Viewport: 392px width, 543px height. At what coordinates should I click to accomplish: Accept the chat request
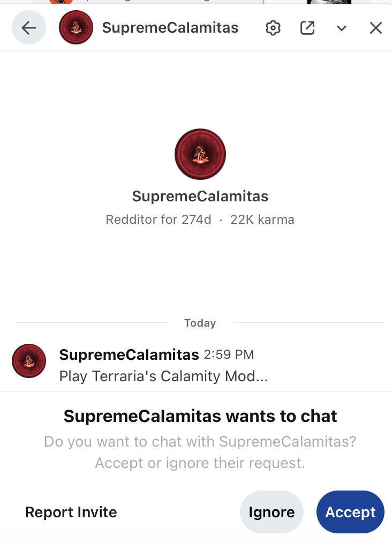coord(350,512)
